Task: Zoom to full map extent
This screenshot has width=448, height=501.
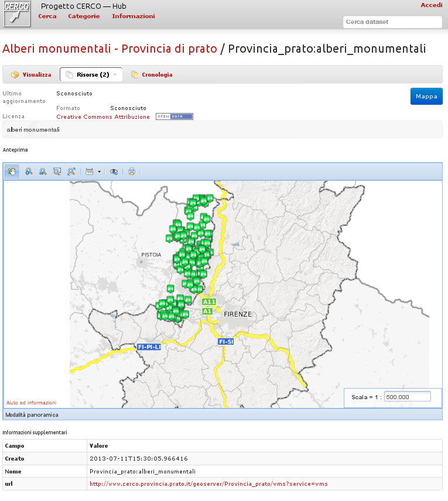Action: 71,171
